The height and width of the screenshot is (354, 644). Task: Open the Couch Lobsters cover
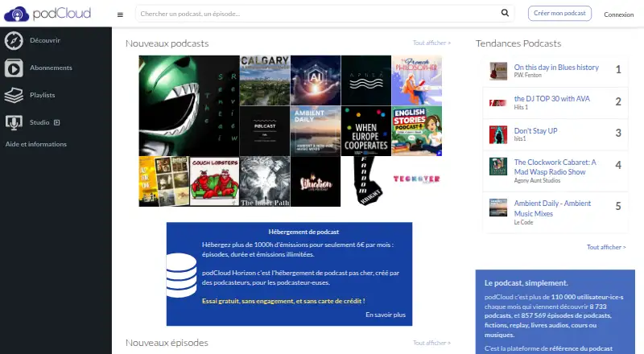click(x=214, y=182)
